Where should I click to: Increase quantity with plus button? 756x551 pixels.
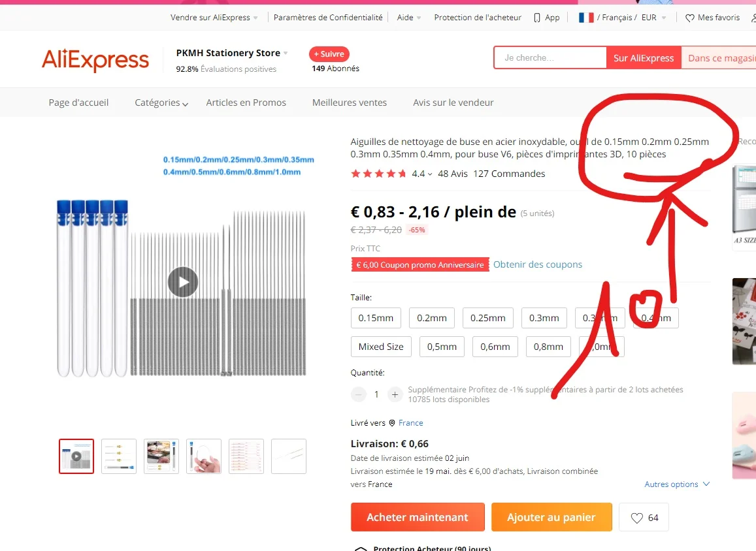(x=395, y=394)
